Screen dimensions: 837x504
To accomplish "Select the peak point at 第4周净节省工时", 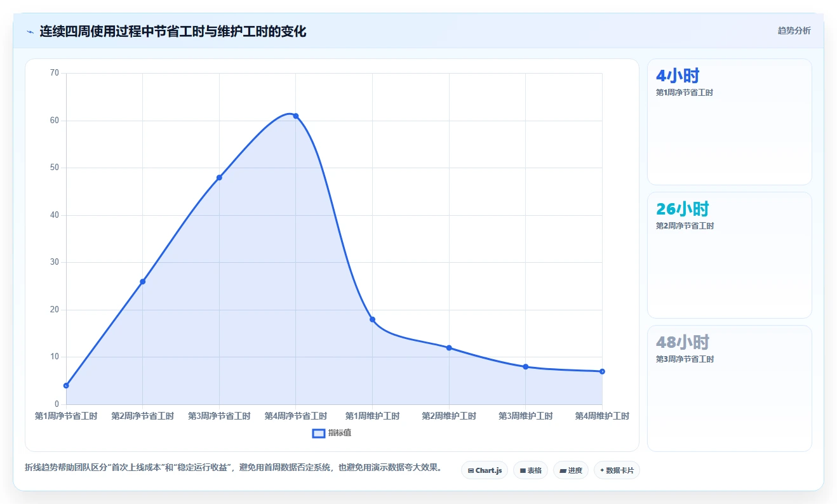I will (295, 116).
